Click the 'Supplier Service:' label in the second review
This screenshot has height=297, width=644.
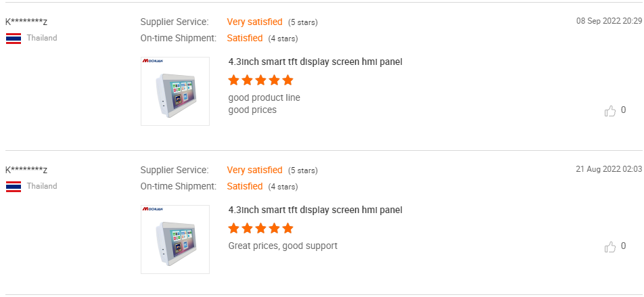tap(175, 170)
